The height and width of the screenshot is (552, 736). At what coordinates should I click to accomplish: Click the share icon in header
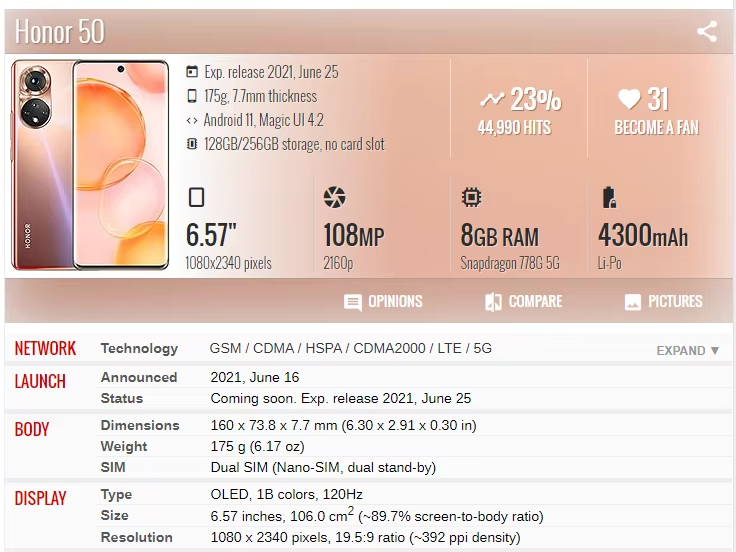pos(706,32)
